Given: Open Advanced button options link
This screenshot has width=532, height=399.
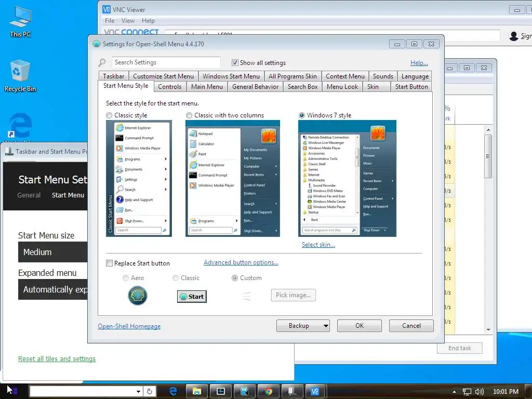Looking at the screenshot, I should point(241,262).
